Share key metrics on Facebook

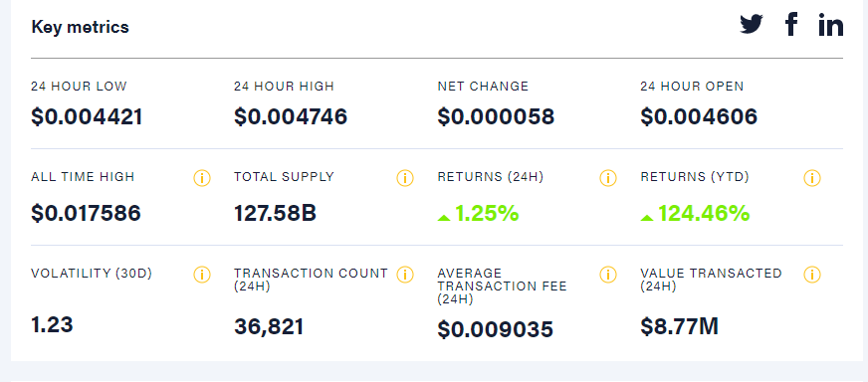(791, 24)
